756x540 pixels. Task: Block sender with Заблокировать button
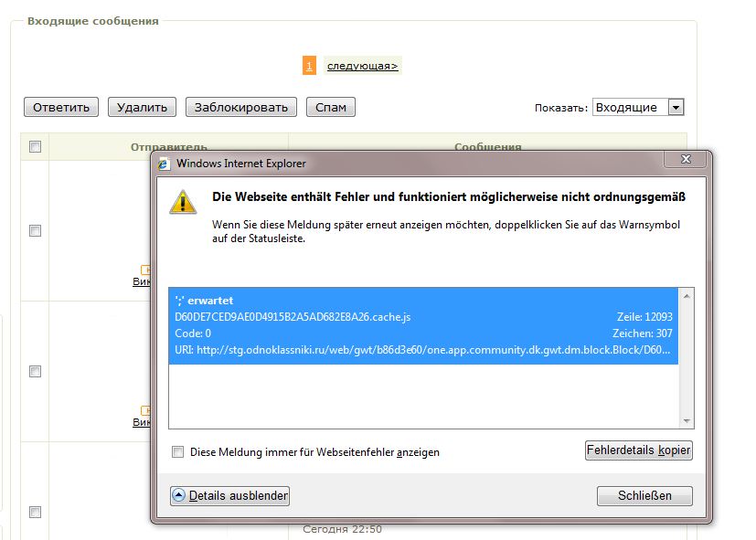tap(241, 107)
